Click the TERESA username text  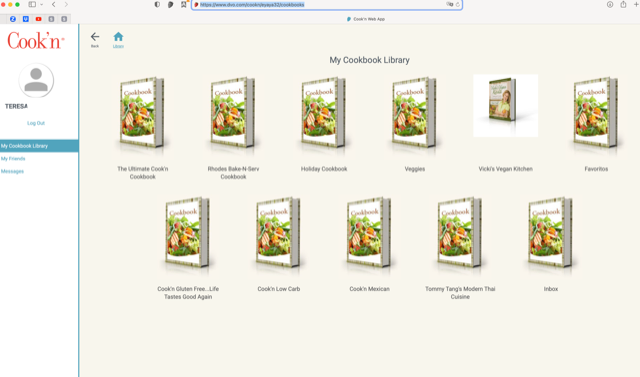pos(16,106)
